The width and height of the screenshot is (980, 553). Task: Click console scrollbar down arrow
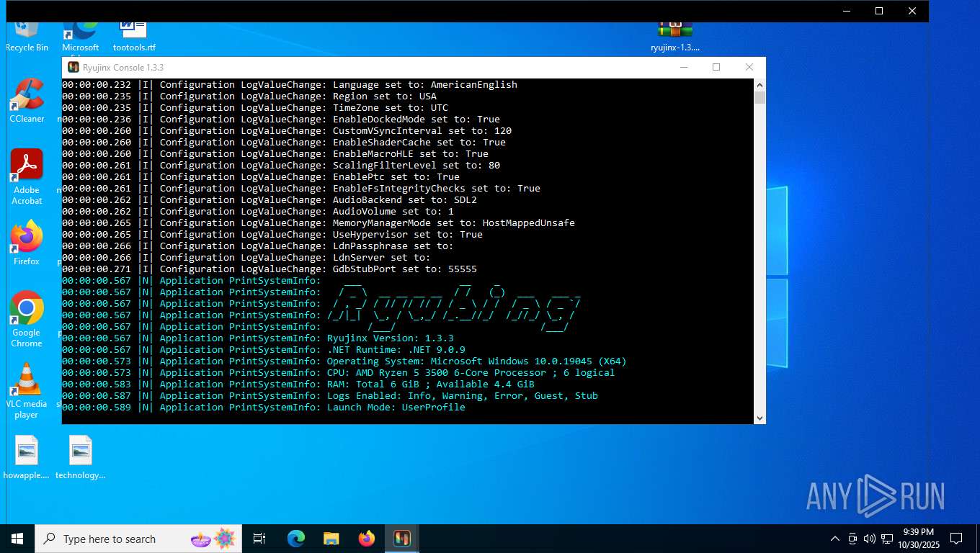[x=759, y=418]
